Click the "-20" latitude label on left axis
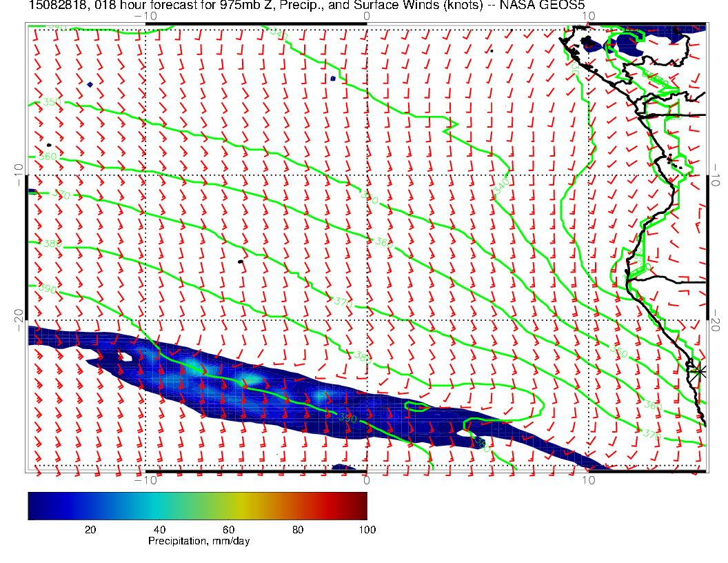728x563 pixels. point(19,320)
